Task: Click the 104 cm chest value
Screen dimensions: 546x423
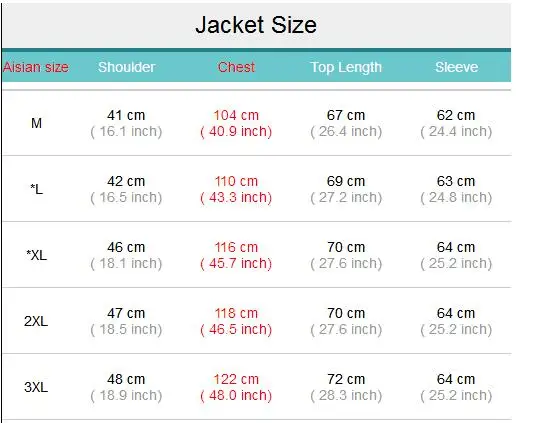Action: click(x=236, y=115)
